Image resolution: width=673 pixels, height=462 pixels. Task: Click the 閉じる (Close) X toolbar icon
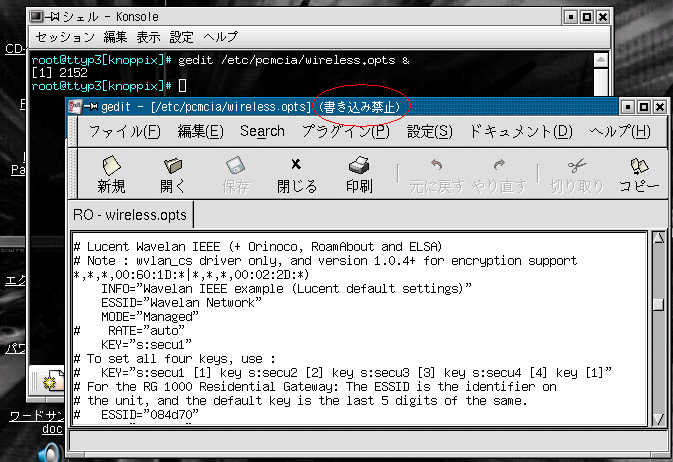(x=296, y=164)
